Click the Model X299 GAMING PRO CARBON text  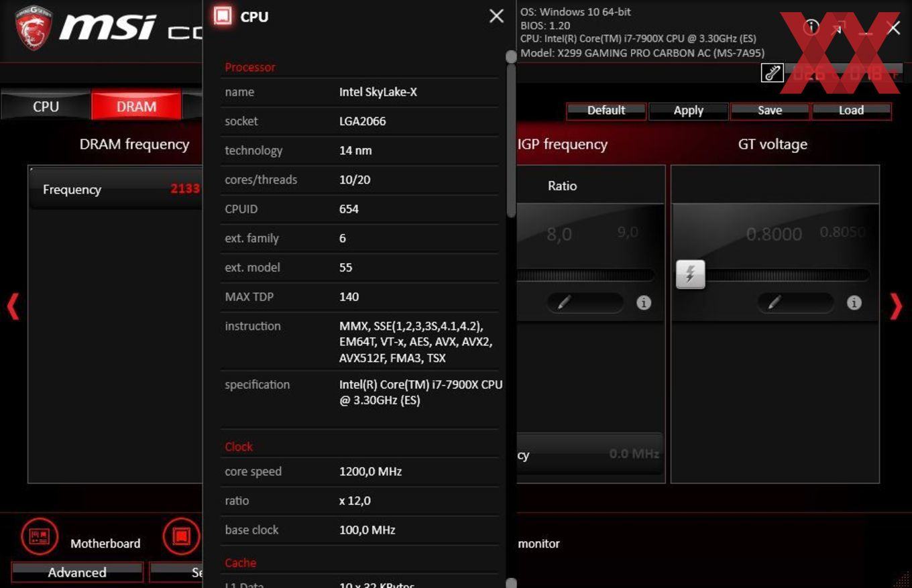click(x=642, y=53)
